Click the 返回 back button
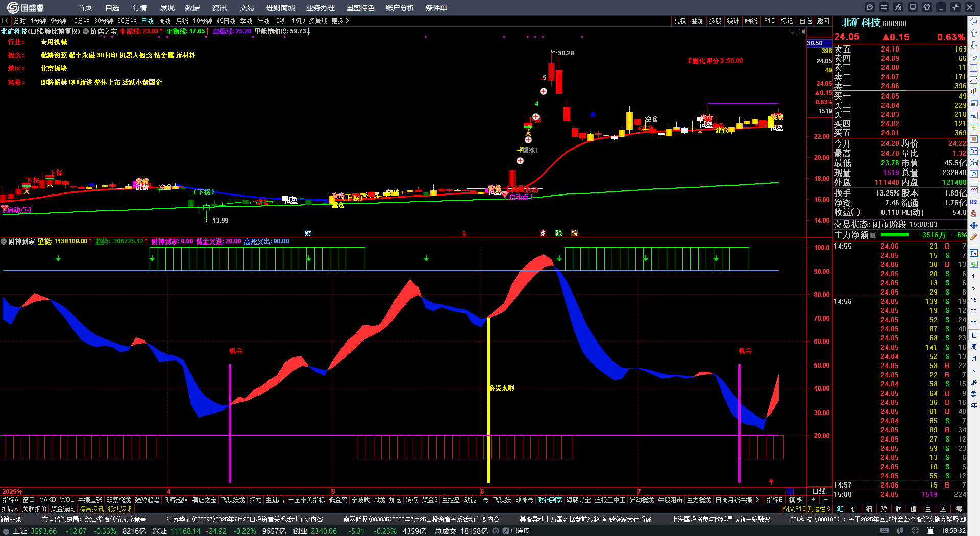Image resolution: width=980 pixels, height=536 pixels. [823, 21]
